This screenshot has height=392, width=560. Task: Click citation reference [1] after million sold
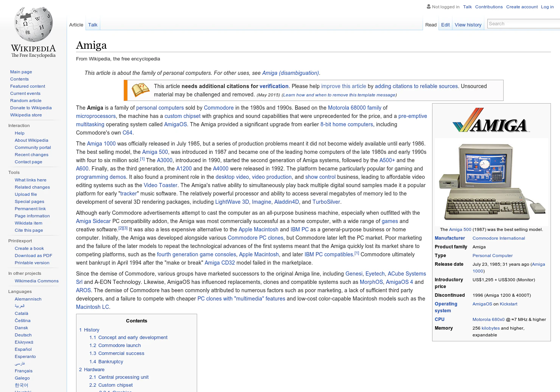142,159
